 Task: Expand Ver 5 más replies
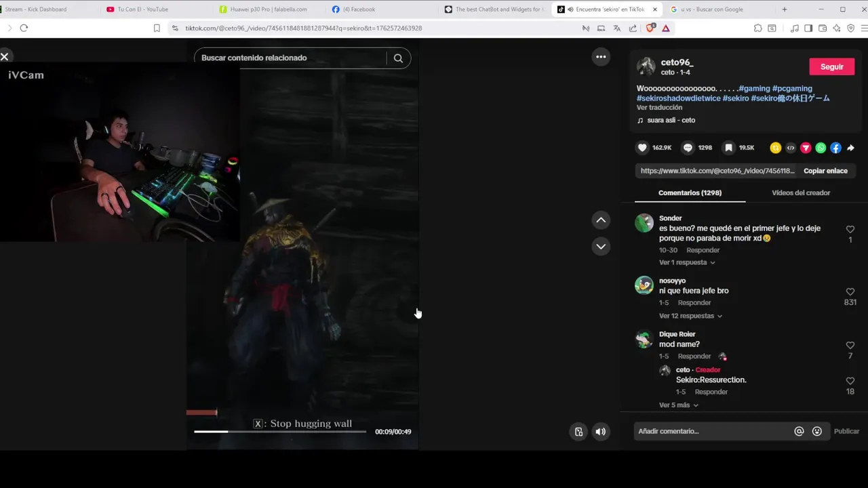(678, 405)
